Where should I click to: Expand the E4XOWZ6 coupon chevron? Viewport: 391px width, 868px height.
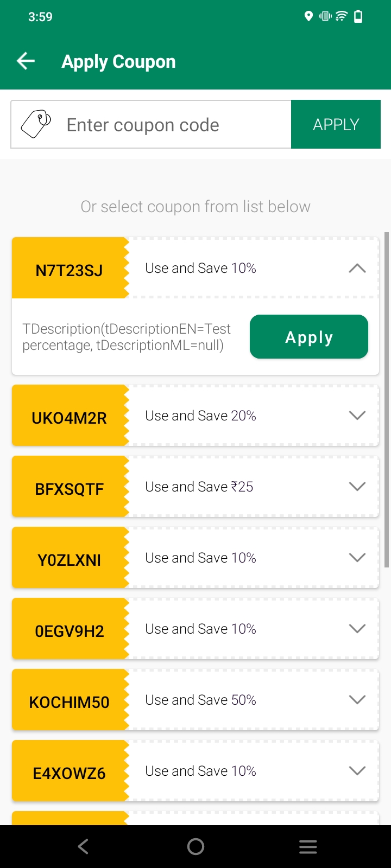pyautogui.click(x=357, y=771)
